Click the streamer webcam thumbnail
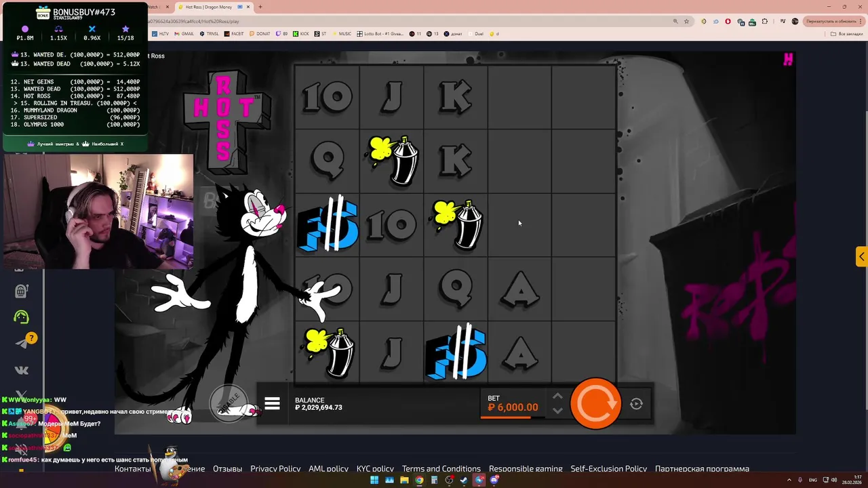The image size is (868, 488). [98, 211]
